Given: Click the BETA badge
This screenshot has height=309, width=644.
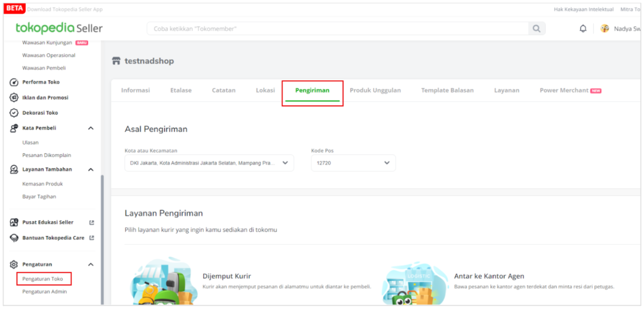Looking at the screenshot, I should pyautogui.click(x=15, y=9).
